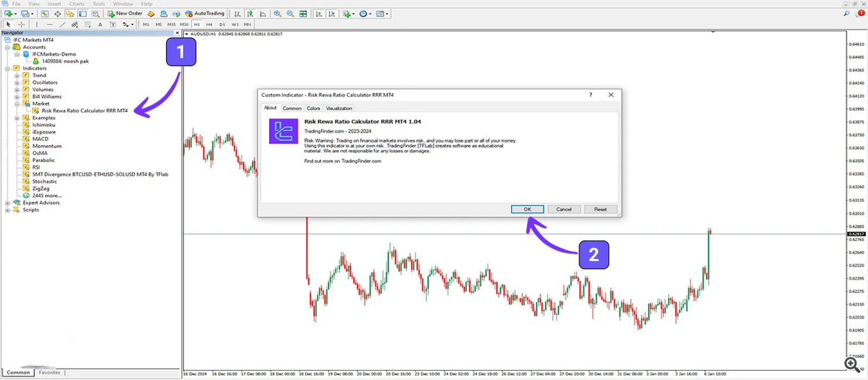Select the Cursor arrow tool

click(x=8, y=24)
